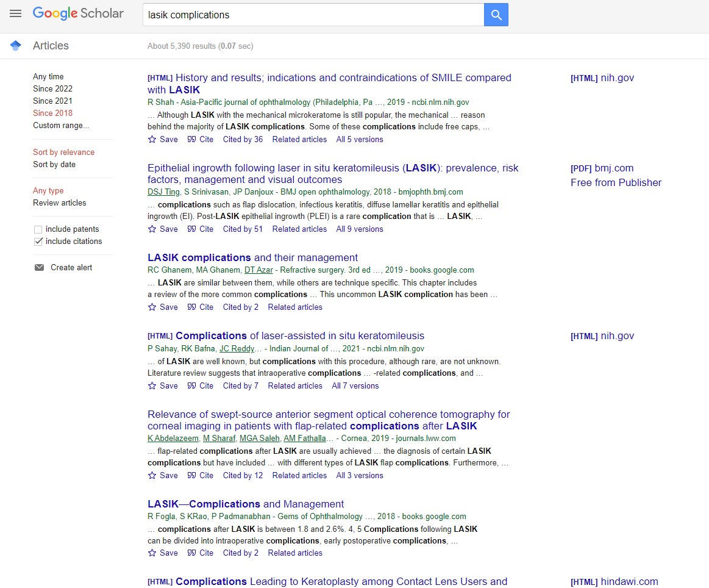Disable the include citations checkbox
This screenshot has height=588, width=709.
38,241
